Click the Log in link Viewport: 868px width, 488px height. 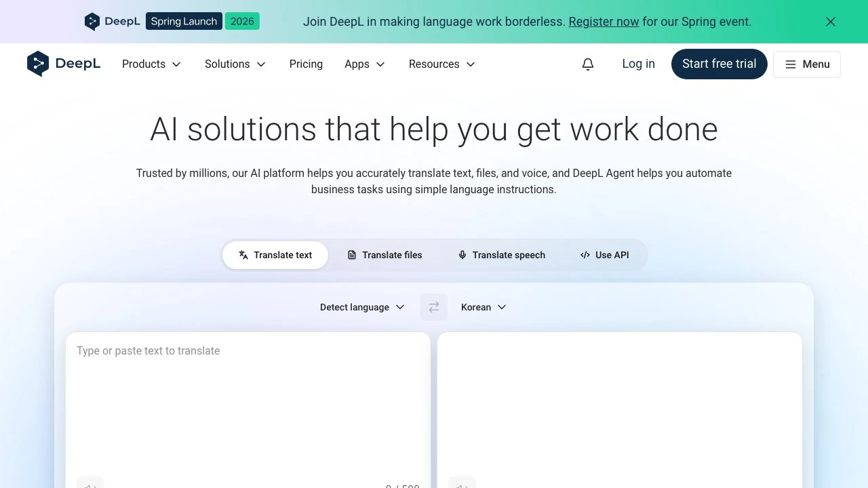pos(639,64)
